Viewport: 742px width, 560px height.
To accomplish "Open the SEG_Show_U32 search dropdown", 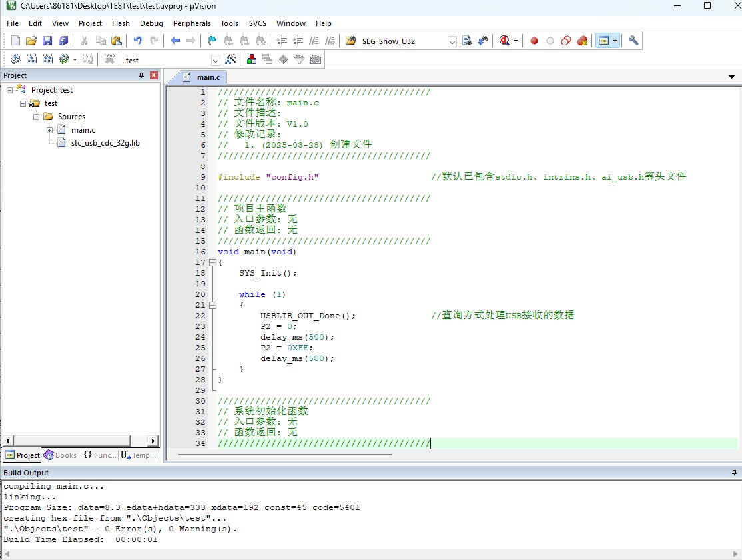I will [452, 42].
